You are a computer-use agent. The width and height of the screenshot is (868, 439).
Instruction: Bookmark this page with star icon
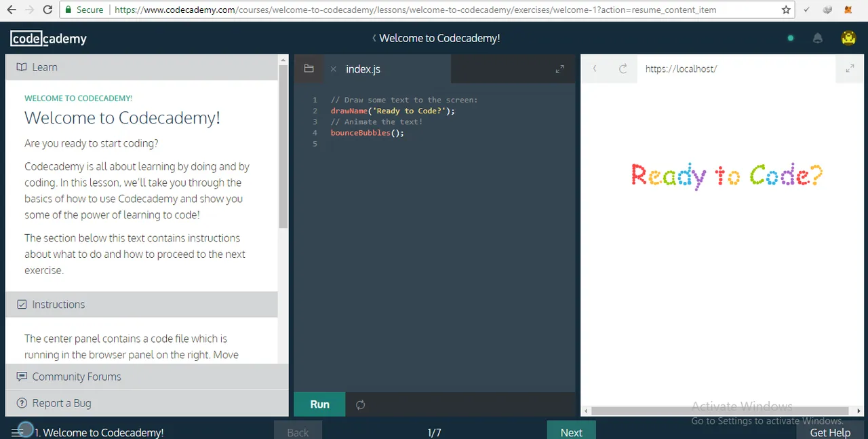[x=786, y=10]
